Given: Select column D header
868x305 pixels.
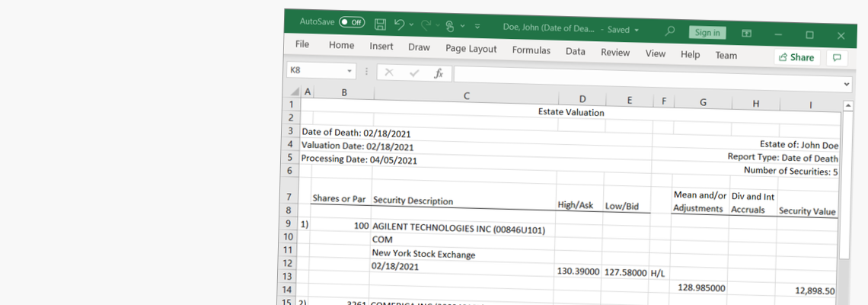Looking at the screenshot, I should coord(582,99).
